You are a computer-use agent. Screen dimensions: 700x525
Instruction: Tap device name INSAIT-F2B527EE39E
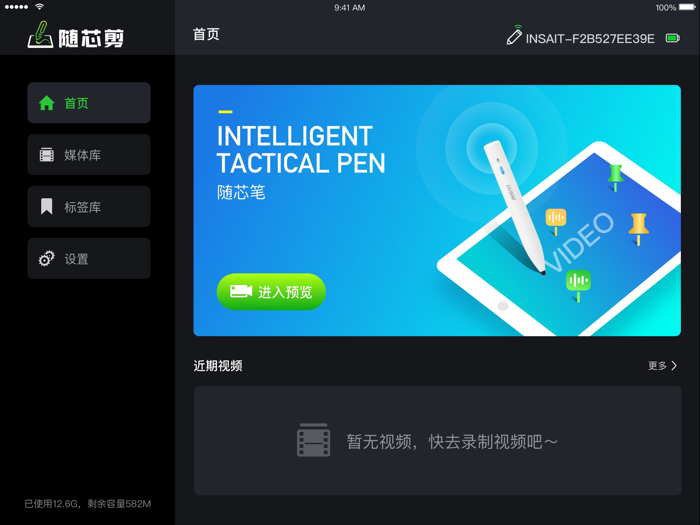point(590,39)
